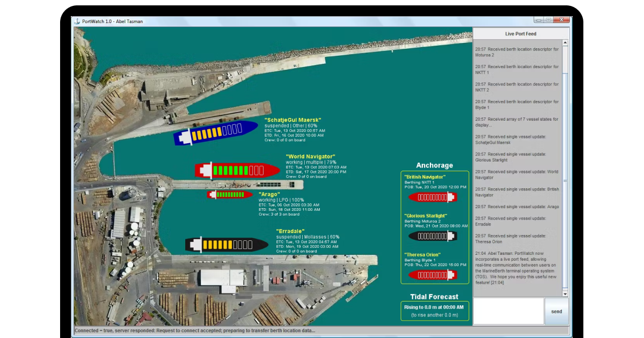Minimize the PortWatch window
This screenshot has height=338, width=644.
[x=538, y=20]
